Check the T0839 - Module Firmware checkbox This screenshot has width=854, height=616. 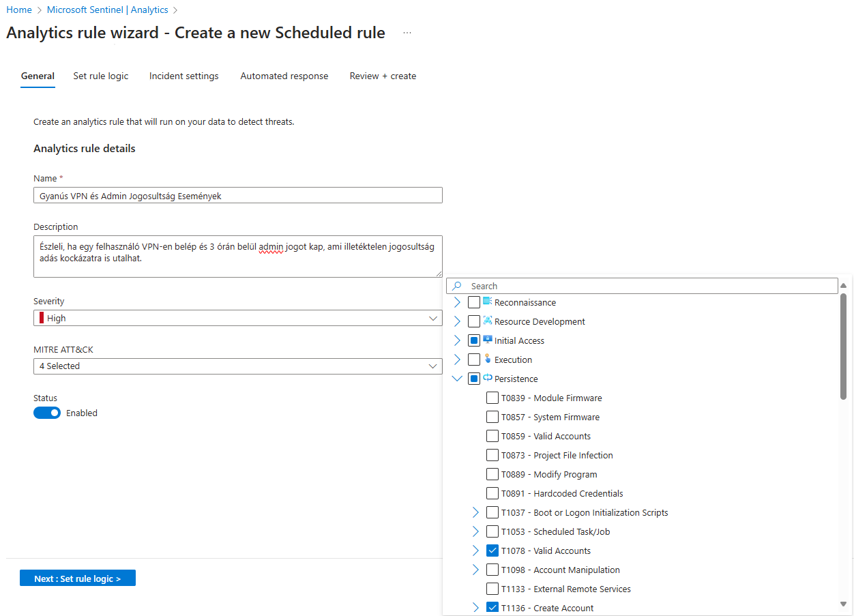point(492,398)
